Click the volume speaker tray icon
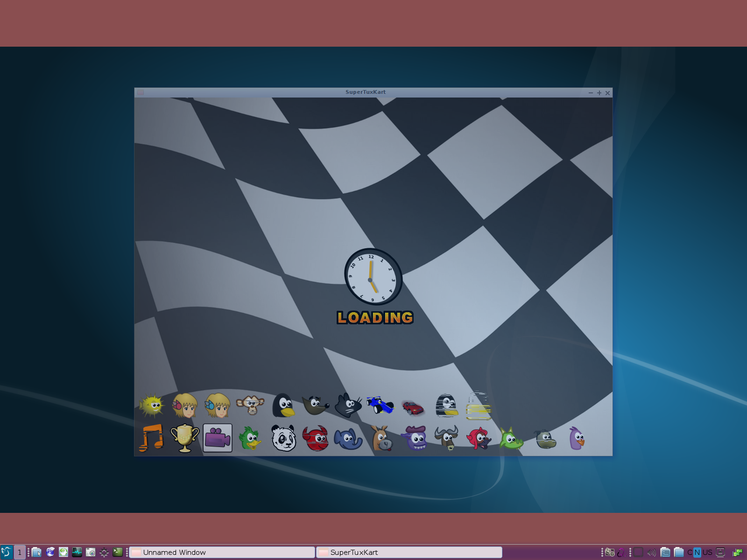 point(651,552)
